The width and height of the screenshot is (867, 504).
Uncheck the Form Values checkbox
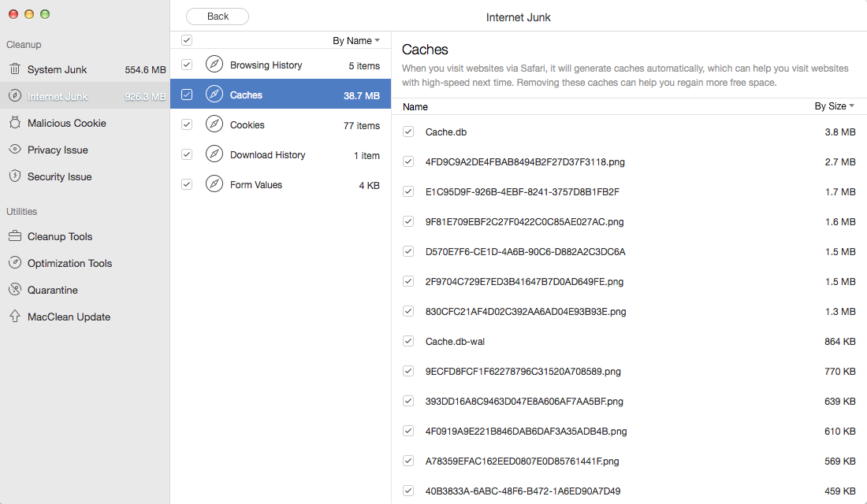187,184
